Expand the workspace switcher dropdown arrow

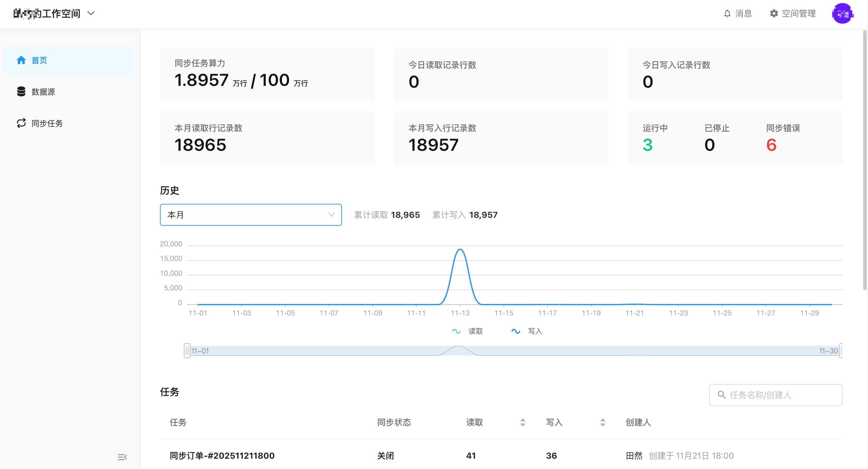point(91,13)
